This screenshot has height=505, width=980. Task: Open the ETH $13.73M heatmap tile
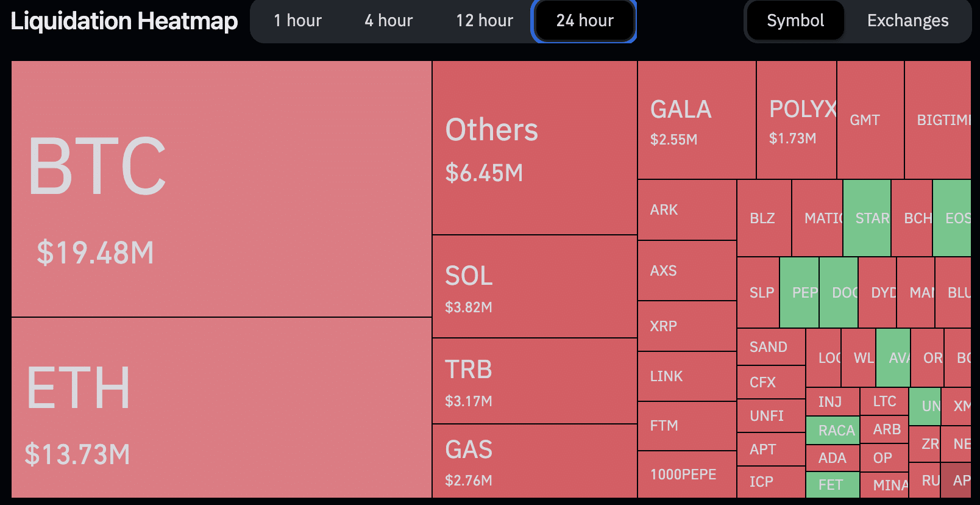coord(221,407)
